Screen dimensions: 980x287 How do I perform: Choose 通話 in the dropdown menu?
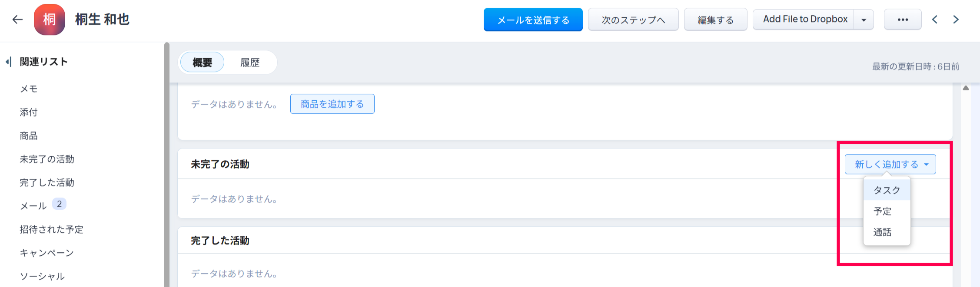coord(882,232)
